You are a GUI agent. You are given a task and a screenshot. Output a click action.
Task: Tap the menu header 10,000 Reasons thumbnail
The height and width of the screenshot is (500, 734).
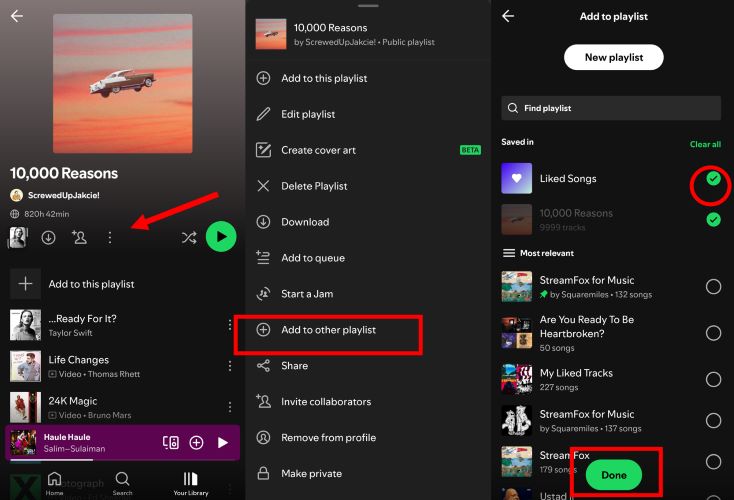(x=271, y=34)
